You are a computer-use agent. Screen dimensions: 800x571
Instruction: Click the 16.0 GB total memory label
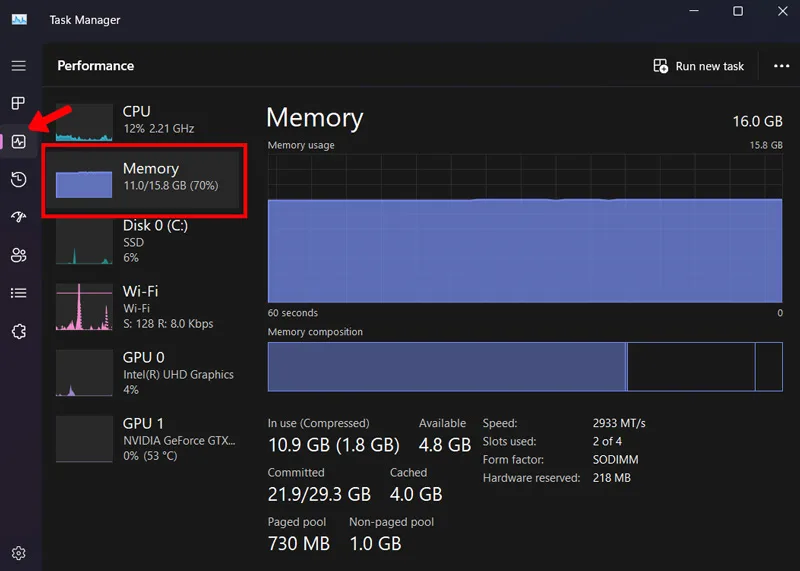point(757,121)
